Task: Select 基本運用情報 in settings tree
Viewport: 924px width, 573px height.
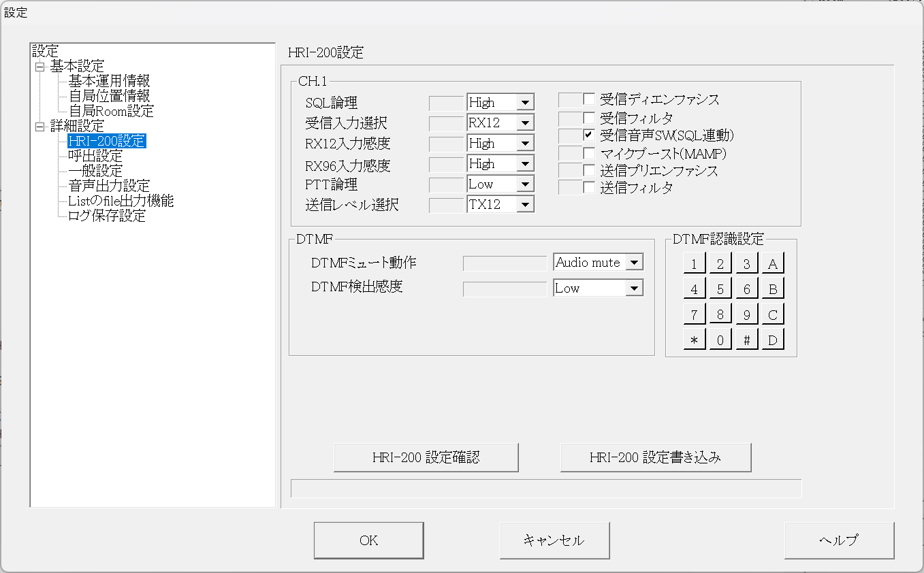Action: (109, 81)
